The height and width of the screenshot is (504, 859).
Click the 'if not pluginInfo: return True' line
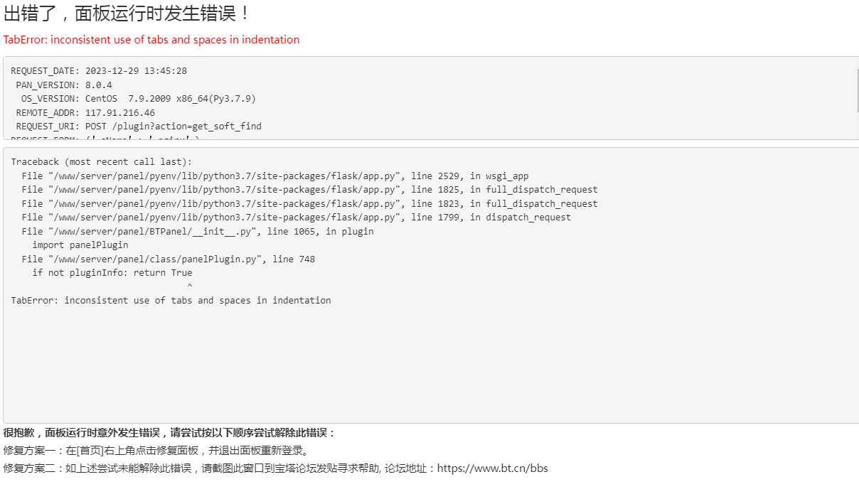pos(112,273)
